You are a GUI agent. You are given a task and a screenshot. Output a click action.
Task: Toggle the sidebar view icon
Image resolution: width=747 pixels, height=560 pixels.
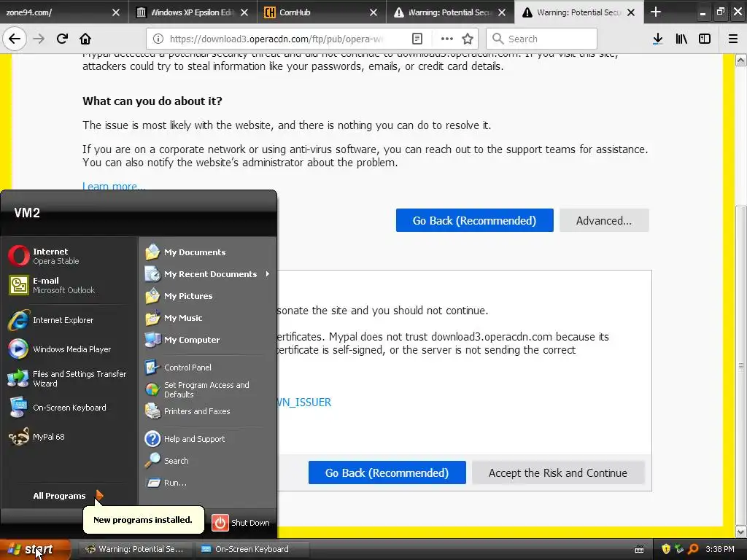(x=705, y=39)
